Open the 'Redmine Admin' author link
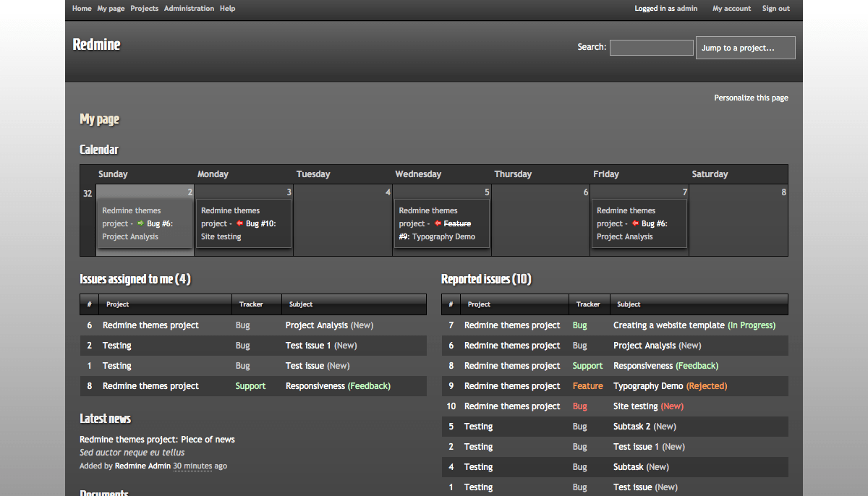This screenshot has height=496, width=868. (142, 466)
